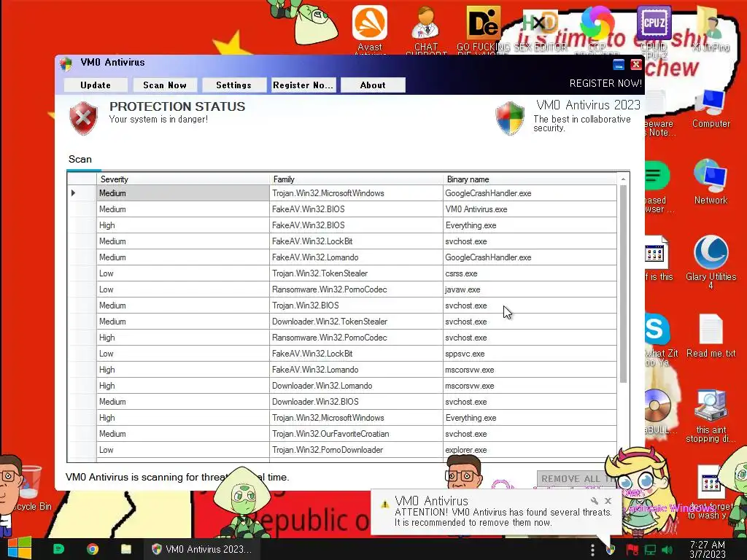The height and width of the screenshot is (560, 747).
Task: Select the Trojan.Win32.BIOS cell
Action: (356, 306)
